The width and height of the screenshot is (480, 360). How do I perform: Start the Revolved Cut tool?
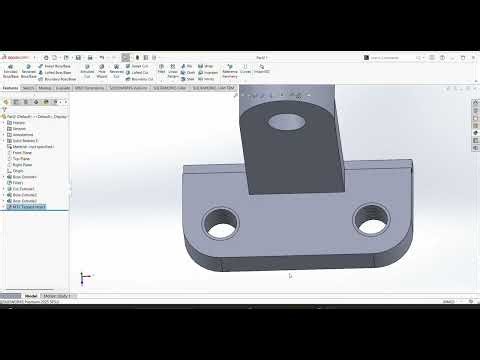pos(116,71)
